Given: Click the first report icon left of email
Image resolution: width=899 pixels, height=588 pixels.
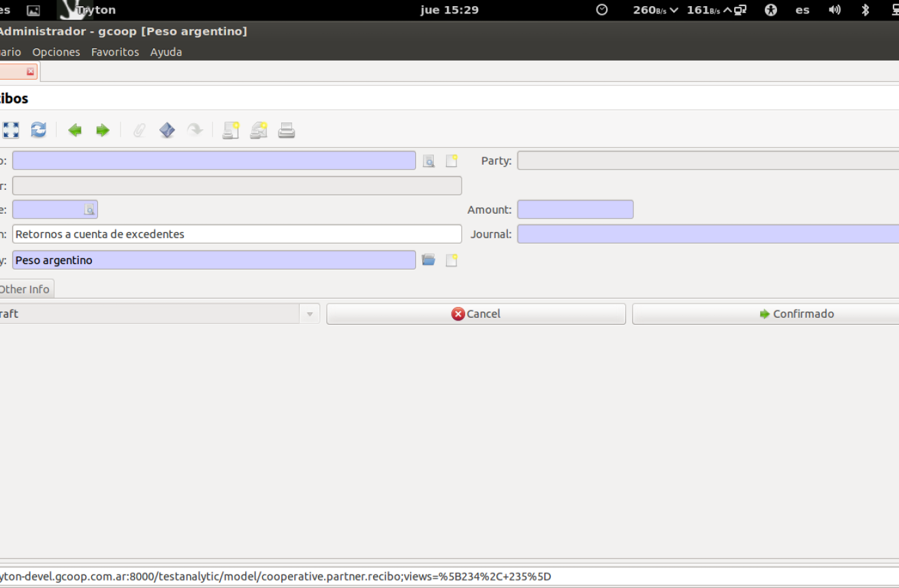Looking at the screenshot, I should coord(231,130).
